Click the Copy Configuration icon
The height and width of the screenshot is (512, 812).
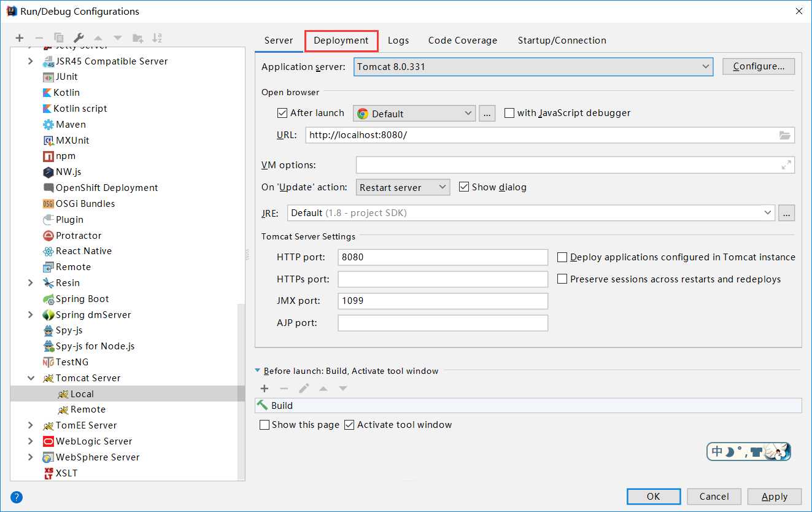tap(58, 38)
